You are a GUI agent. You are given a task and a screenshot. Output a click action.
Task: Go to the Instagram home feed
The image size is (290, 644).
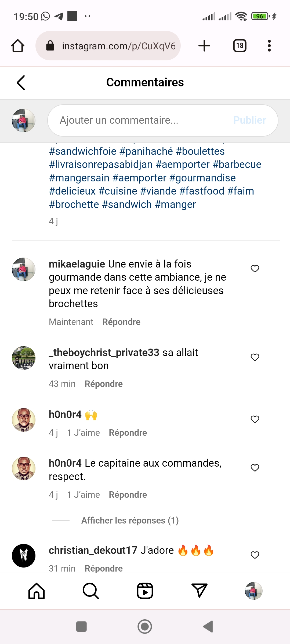click(x=37, y=591)
